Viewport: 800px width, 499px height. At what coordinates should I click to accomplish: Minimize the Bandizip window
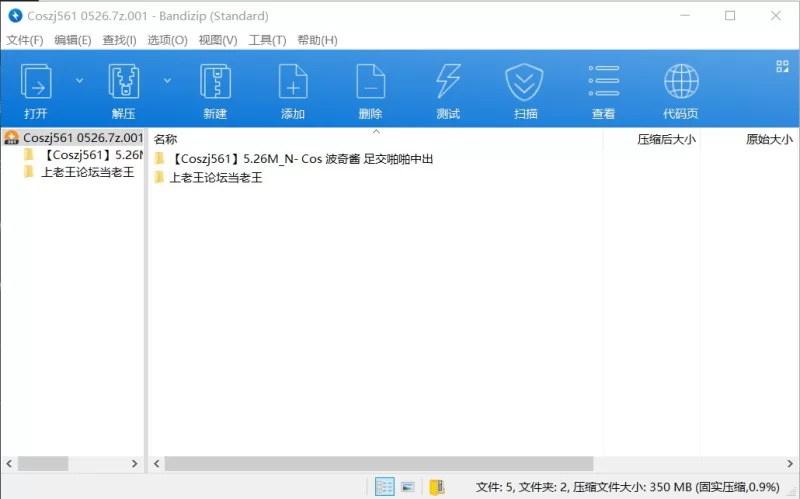point(685,16)
